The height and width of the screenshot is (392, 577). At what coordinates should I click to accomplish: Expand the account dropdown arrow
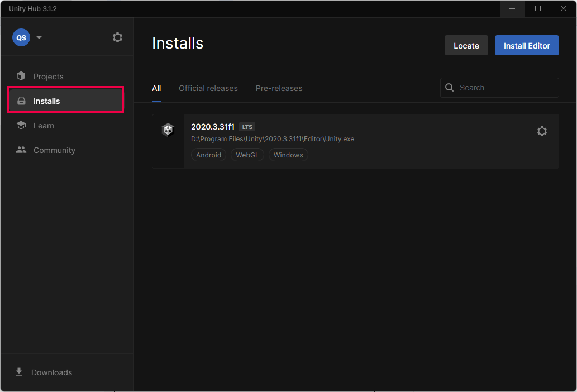[39, 38]
